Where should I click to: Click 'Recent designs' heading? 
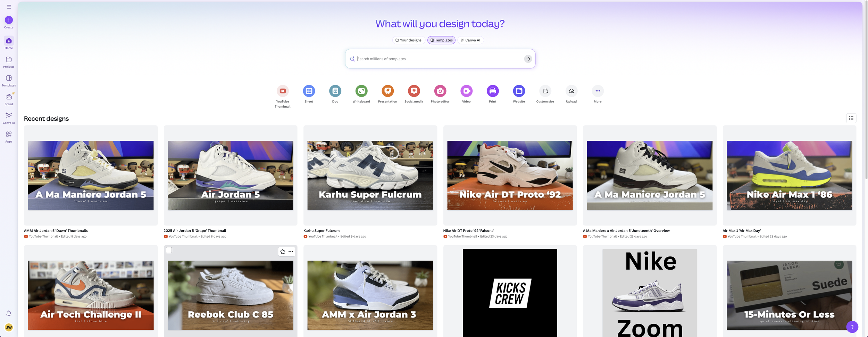click(46, 118)
